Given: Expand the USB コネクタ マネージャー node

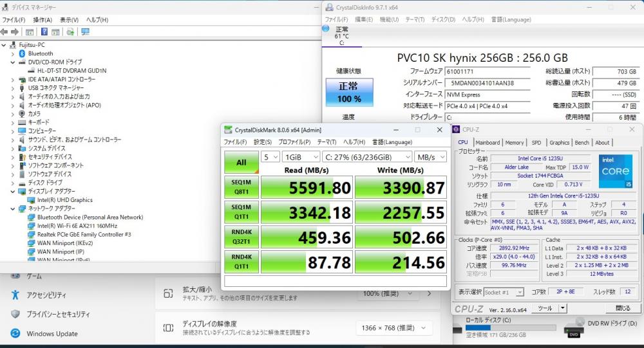Looking at the screenshot, I should 12,87.
